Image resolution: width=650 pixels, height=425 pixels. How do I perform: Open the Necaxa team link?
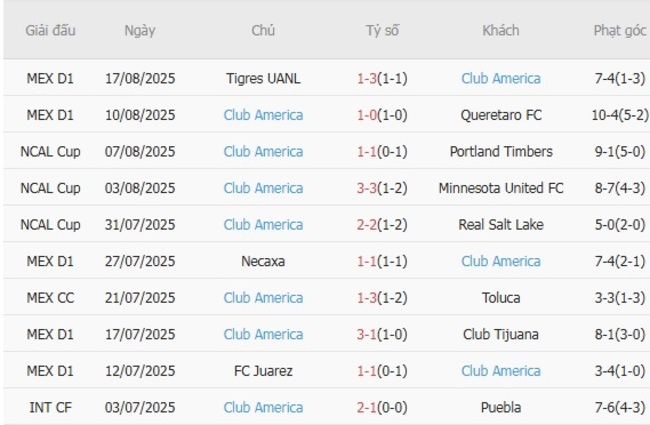(263, 261)
